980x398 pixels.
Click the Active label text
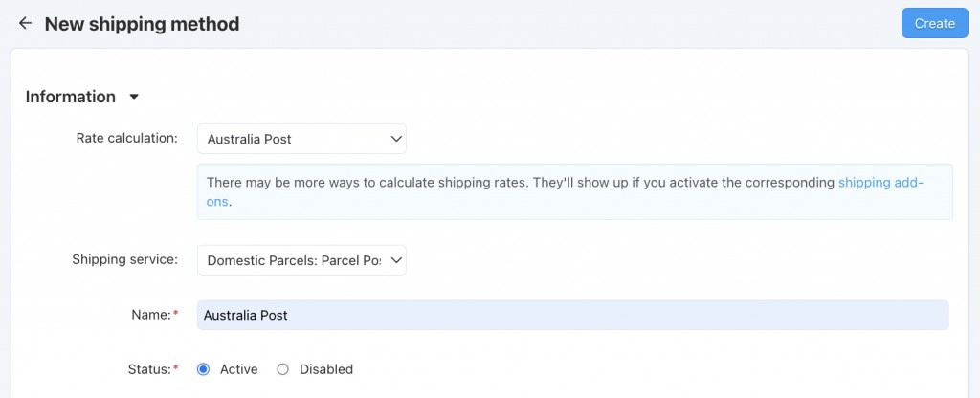click(x=238, y=369)
